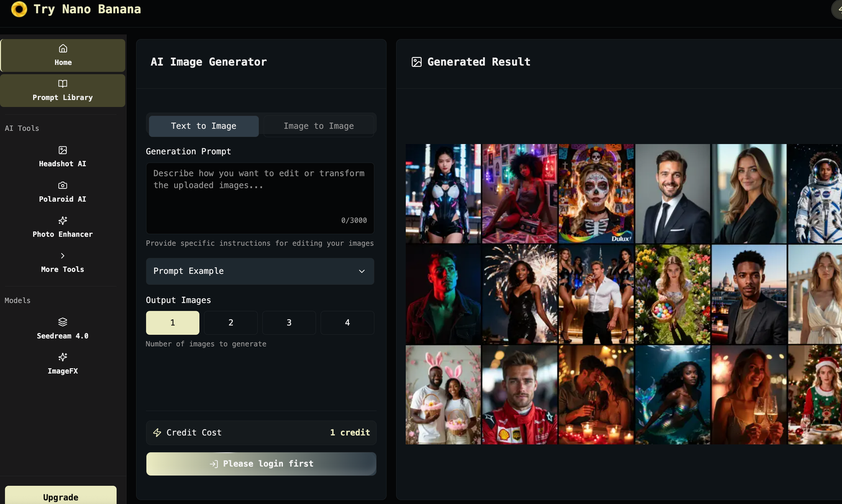Screen dimensions: 842x504
Task: Expand More Tools chevron in sidebar
Action: (x=63, y=256)
